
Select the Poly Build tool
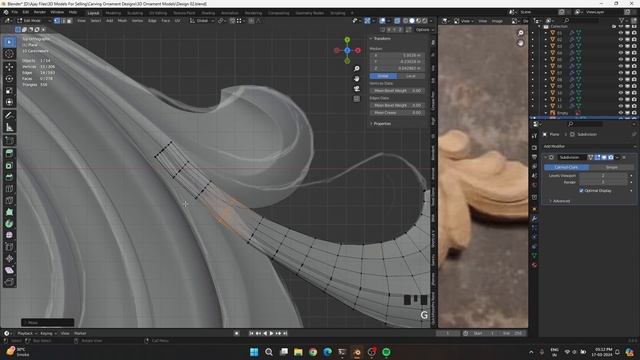(x=9, y=212)
